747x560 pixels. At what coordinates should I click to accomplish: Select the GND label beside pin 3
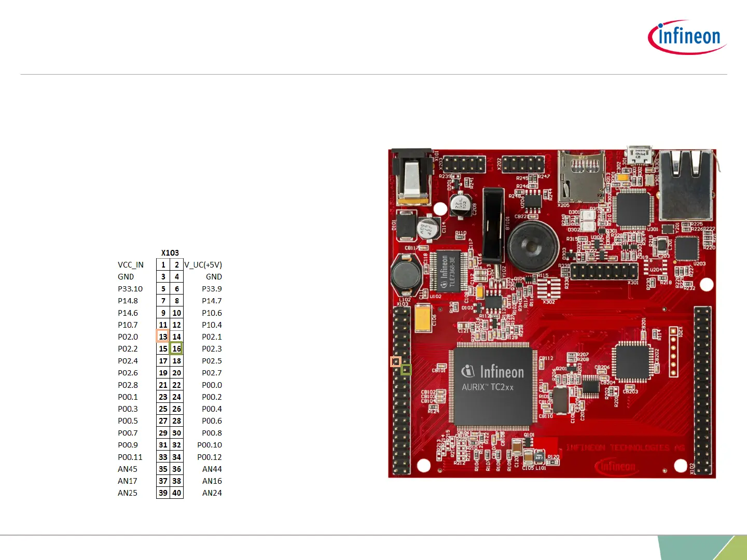[126, 277]
